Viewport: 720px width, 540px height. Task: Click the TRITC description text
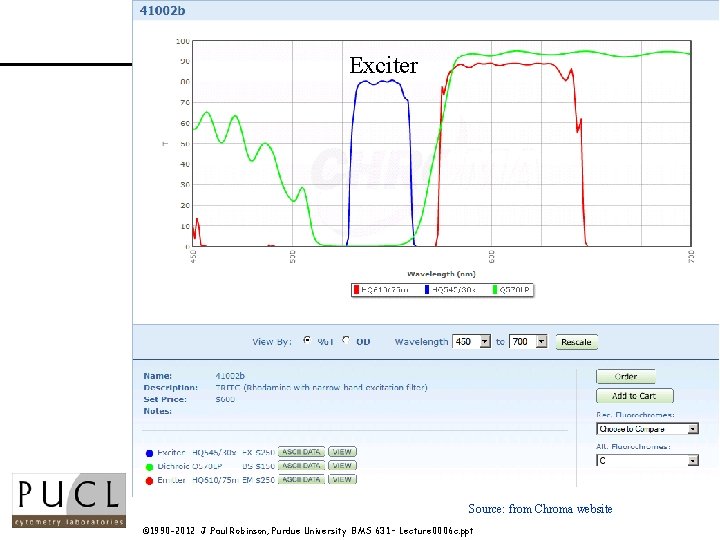tap(321, 387)
